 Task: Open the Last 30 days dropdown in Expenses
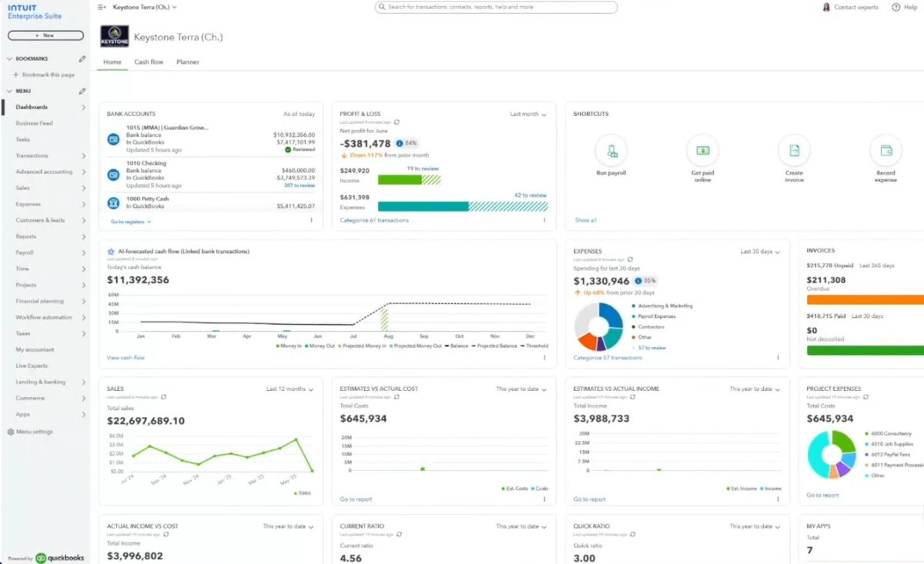760,252
